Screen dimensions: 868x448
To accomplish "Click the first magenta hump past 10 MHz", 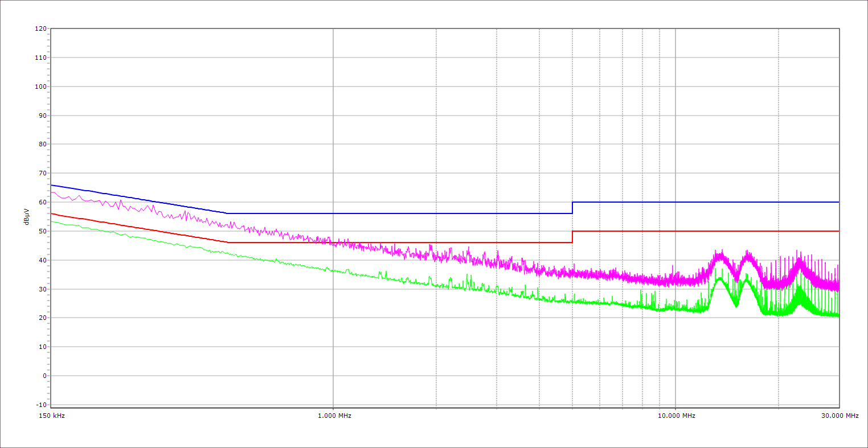I will [x=720, y=256].
